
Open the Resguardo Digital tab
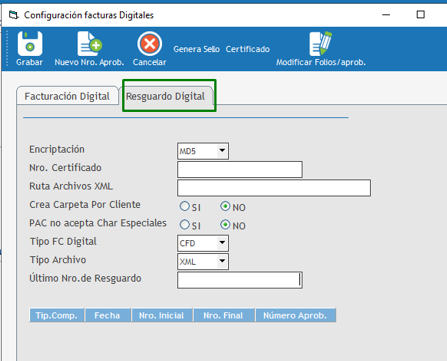pos(166,96)
